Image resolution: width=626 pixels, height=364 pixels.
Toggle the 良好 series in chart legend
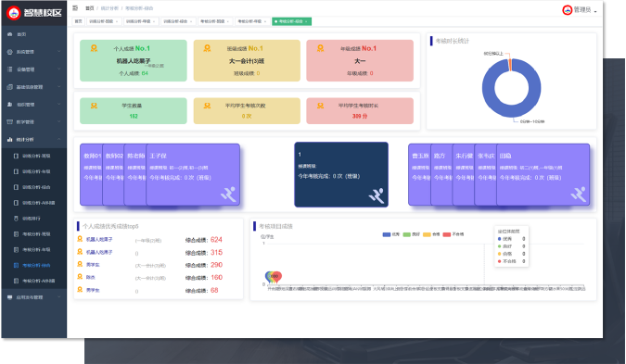click(x=411, y=234)
